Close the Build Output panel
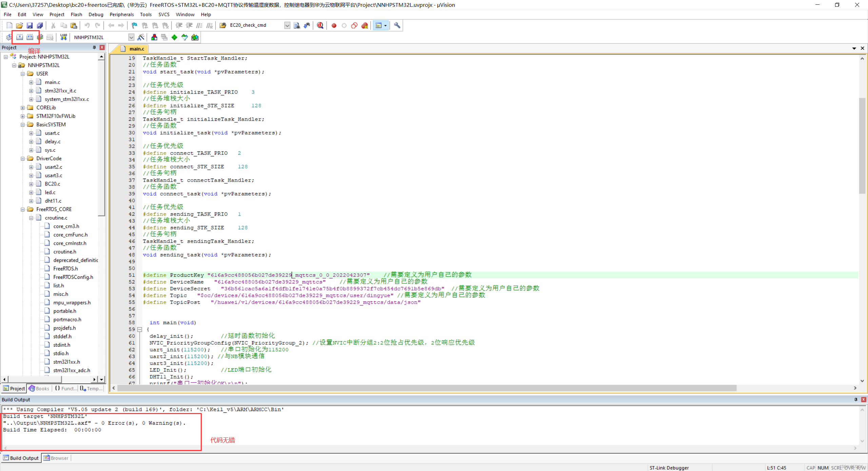 coord(864,400)
